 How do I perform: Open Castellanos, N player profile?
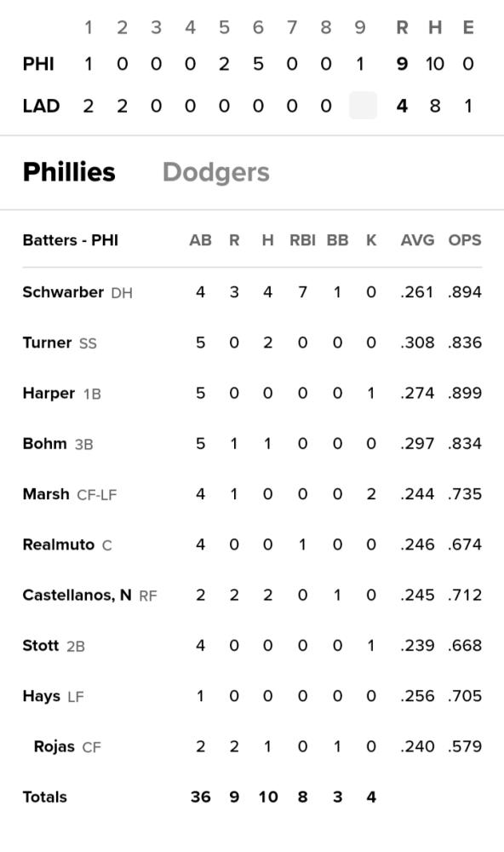77,596
